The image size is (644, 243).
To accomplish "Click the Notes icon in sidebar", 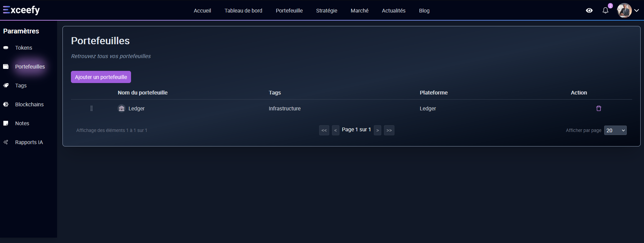I will tap(6, 124).
